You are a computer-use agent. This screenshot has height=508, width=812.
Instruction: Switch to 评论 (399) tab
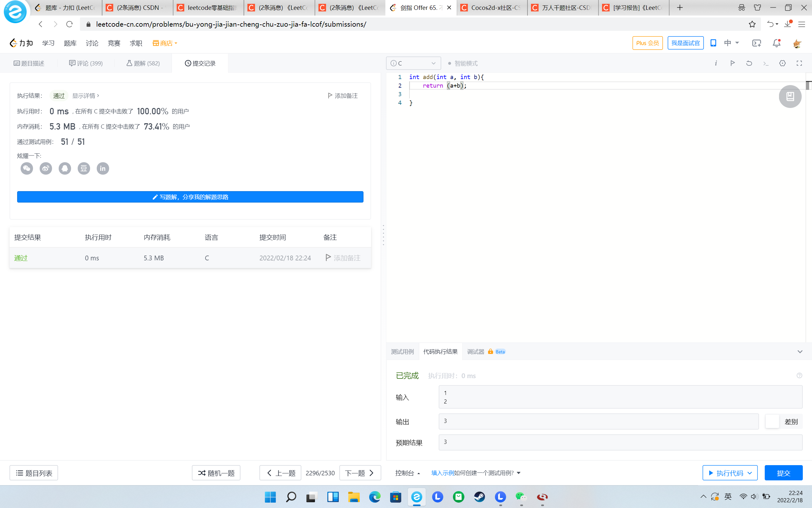(86, 63)
